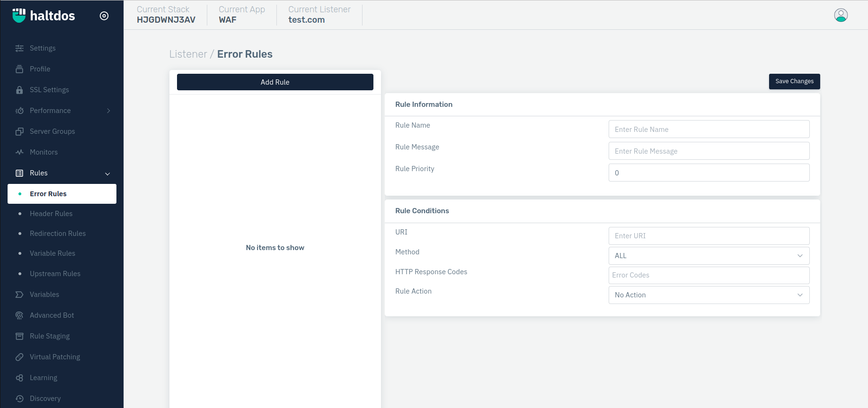The height and width of the screenshot is (408, 868).
Task: Open the user account avatar icon
Action: (x=841, y=15)
